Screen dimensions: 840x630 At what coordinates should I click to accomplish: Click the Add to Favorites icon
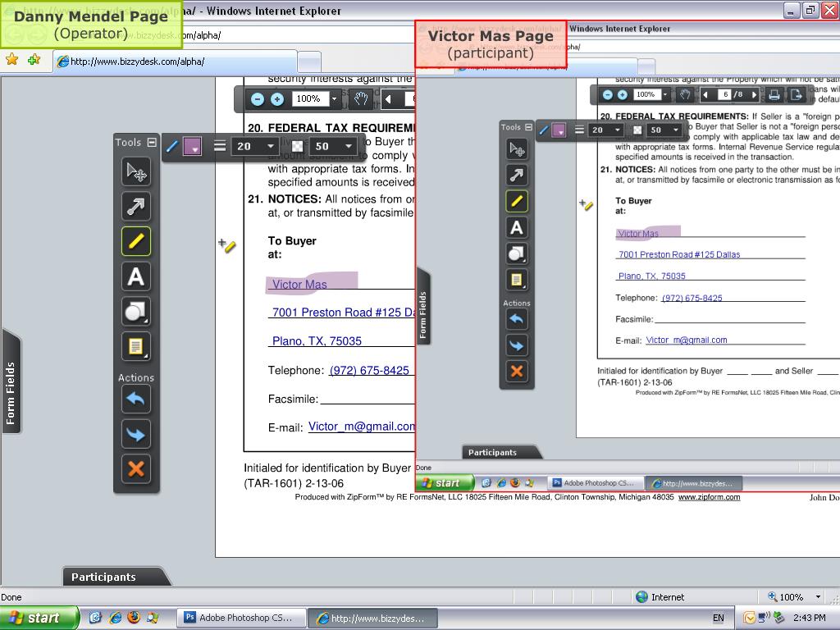click(34, 60)
